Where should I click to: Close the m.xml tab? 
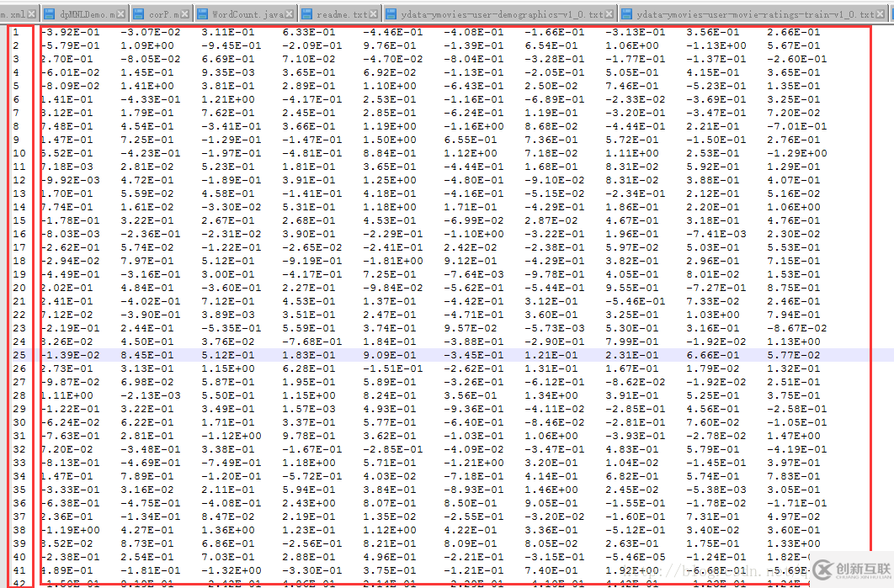32,14
